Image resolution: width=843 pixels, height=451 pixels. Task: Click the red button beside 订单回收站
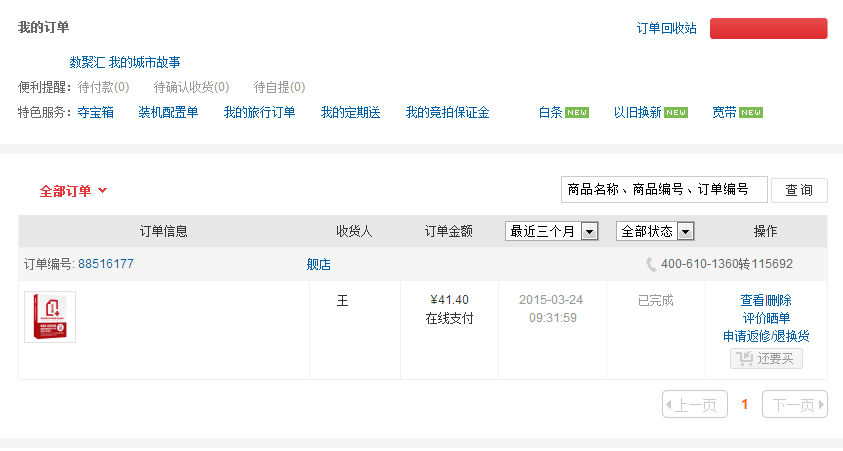coord(768,28)
